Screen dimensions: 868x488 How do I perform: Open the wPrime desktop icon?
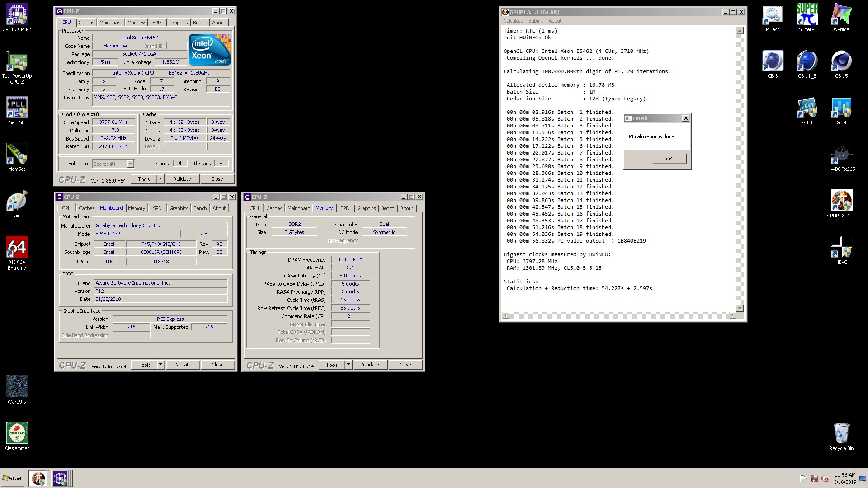point(841,18)
